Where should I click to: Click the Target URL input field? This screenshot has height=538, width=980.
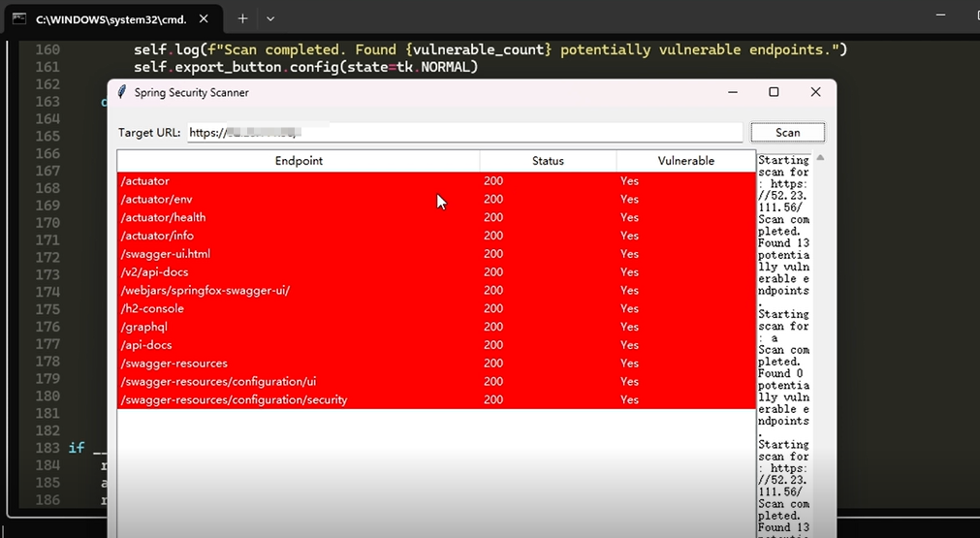pyautogui.click(x=465, y=133)
